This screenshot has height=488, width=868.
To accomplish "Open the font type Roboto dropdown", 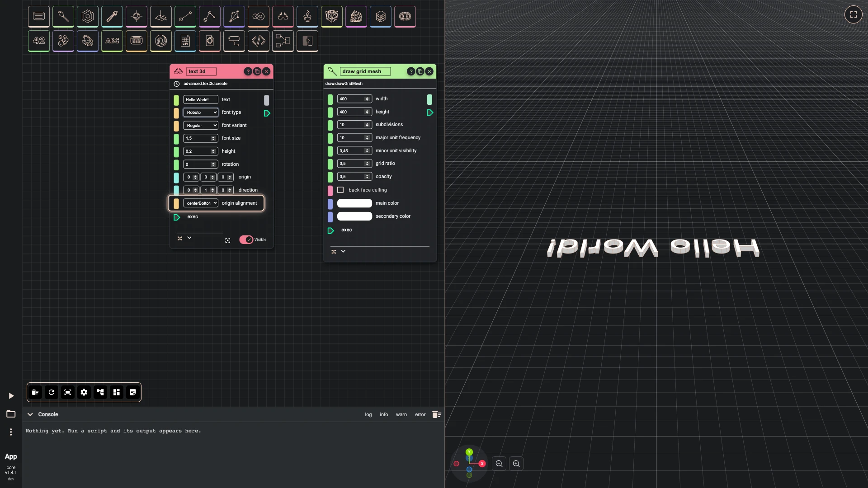I will coord(201,113).
